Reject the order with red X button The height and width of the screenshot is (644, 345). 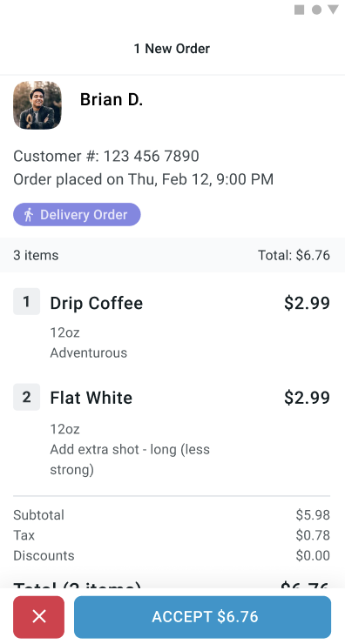(x=38, y=616)
